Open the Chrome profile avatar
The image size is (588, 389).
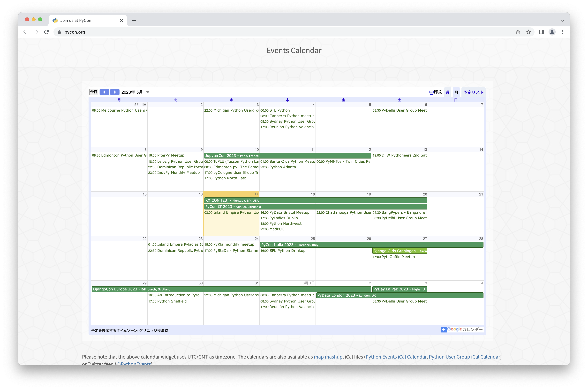click(552, 32)
